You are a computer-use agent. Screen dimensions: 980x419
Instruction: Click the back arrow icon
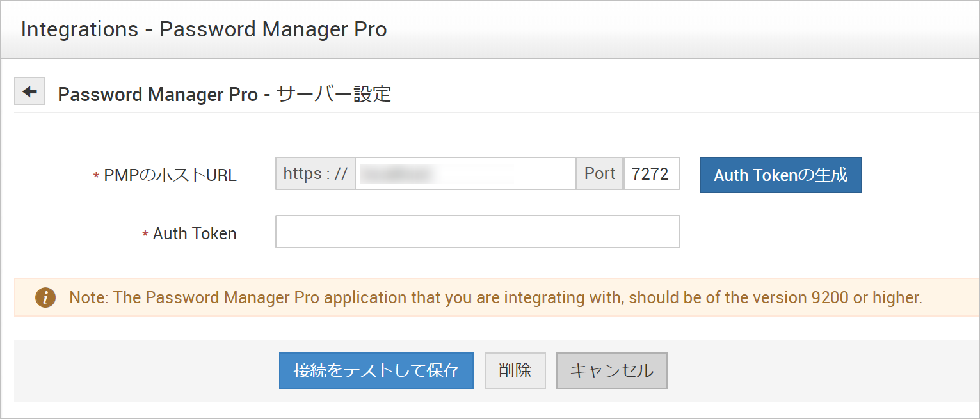[x=29, y=92]
